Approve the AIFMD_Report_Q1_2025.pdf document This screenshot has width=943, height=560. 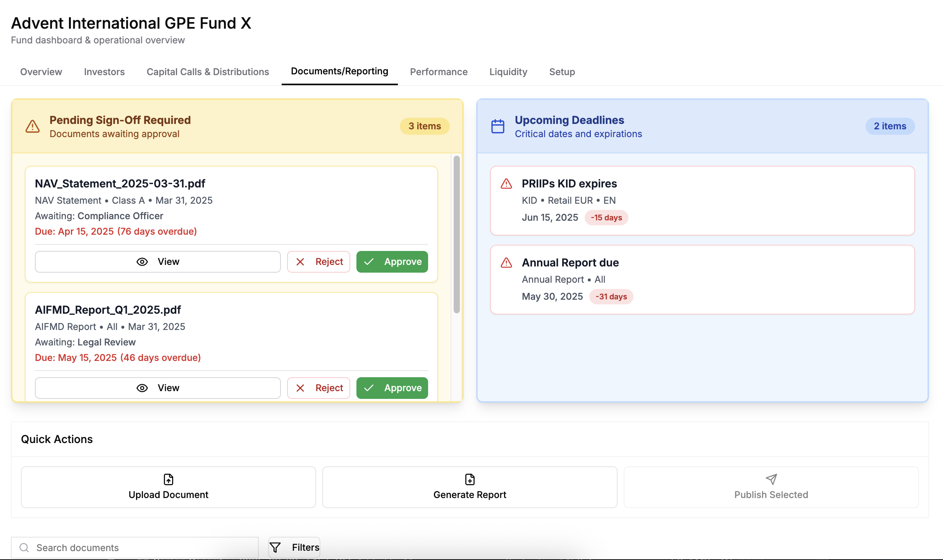392,388
